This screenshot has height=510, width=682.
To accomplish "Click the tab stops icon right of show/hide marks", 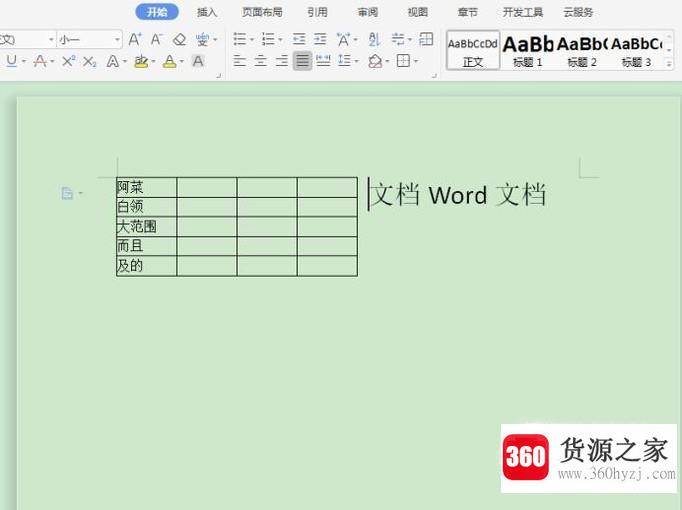I will pyautogui.click(x=426, y=39).
